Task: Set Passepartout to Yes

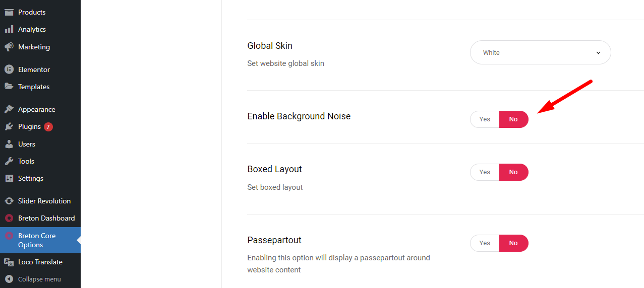Action: point(485,243)
